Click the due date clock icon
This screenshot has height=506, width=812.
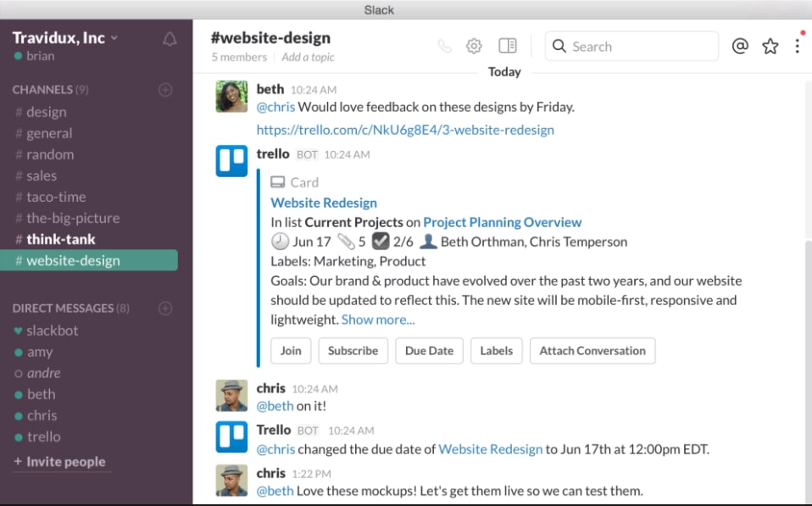point(280,242)
